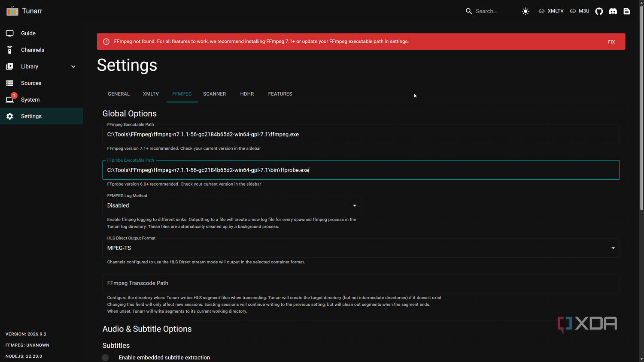Copy the M3U link text

pyautogui.click(x=584, y=11)
